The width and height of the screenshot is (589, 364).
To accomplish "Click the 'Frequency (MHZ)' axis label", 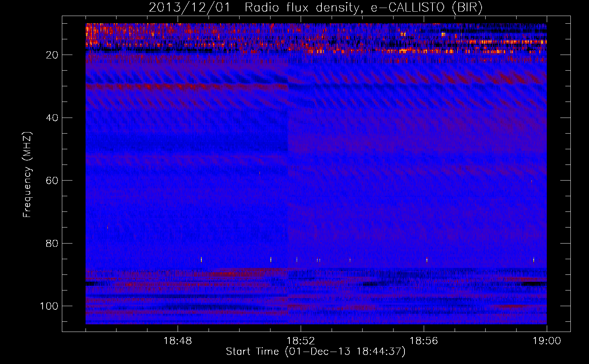I will (x=27, y=175).
